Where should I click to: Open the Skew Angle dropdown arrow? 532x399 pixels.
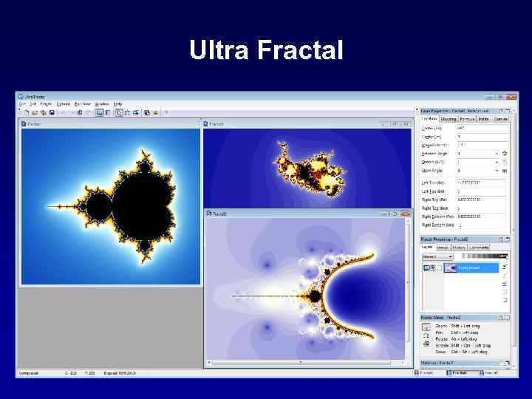tap(497, 171)
